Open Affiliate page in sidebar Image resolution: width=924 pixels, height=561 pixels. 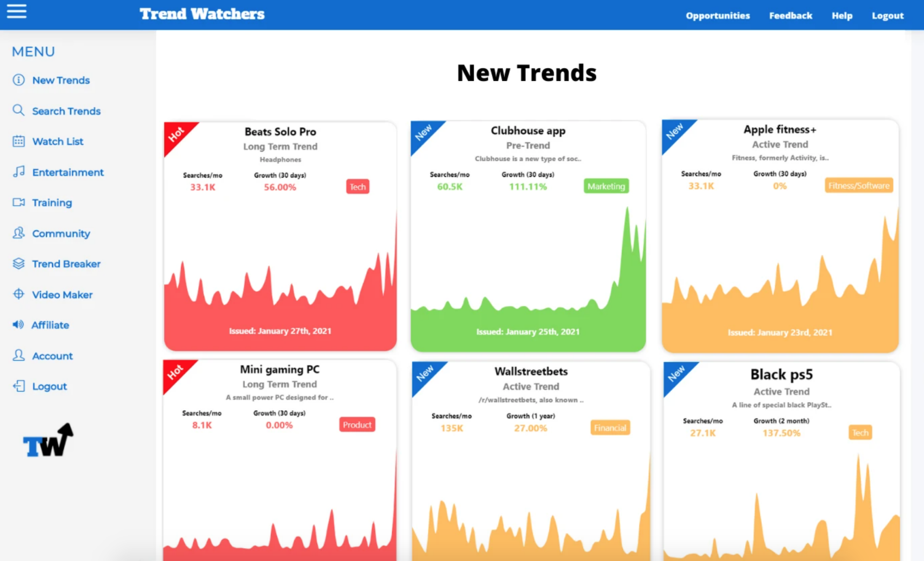pos(50,325)
